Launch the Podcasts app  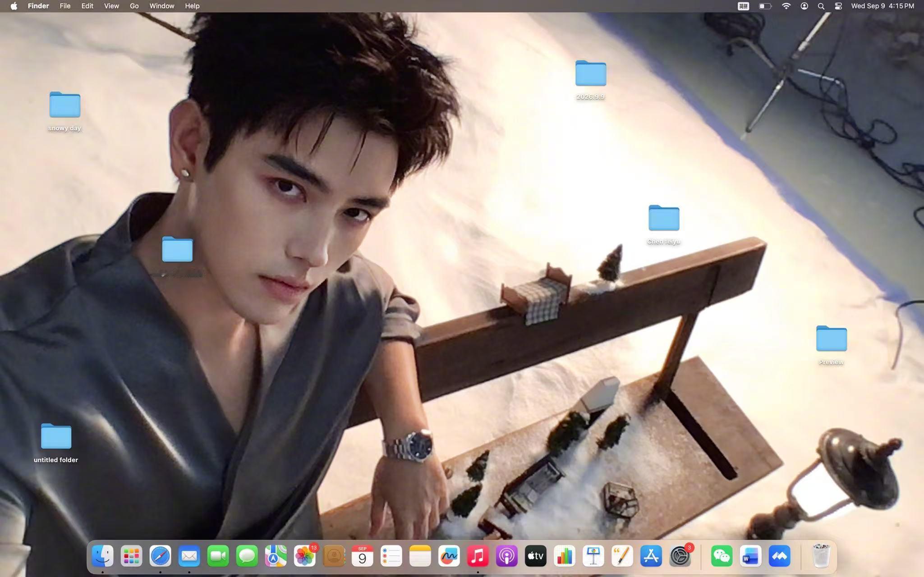pos(507,556)
